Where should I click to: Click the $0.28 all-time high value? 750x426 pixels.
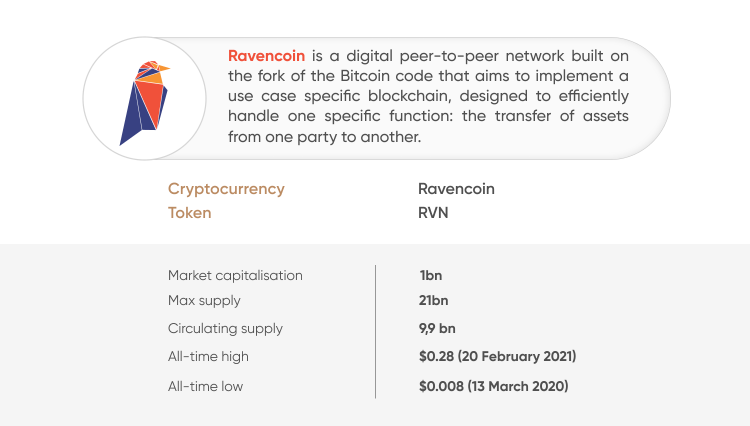pyautogui.click(x=497, y=357)
